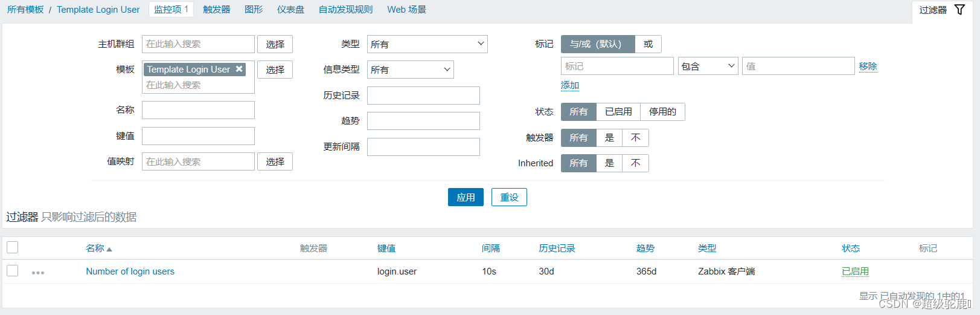Set 触发器 filter to 是
The image size is (980, 315).
tap(610, 138)
